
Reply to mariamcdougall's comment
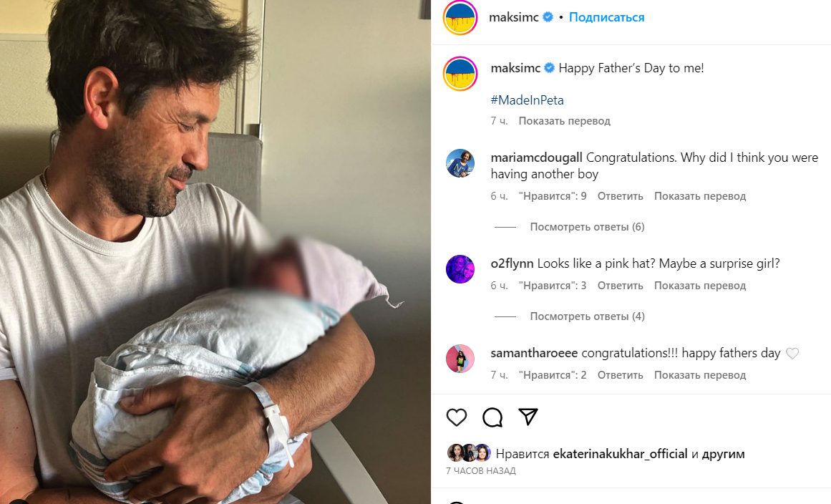620,196
